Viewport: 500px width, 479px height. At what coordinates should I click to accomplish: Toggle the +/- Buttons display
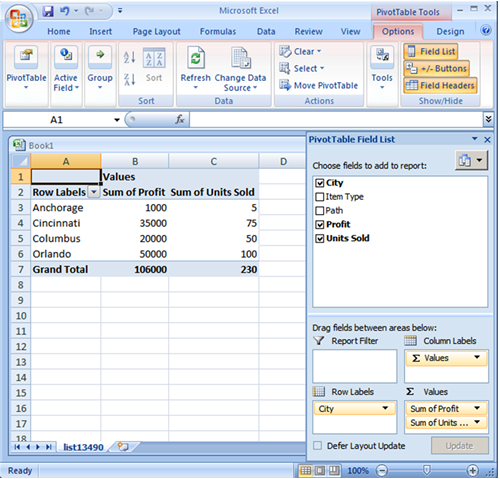tap(437, 68)
